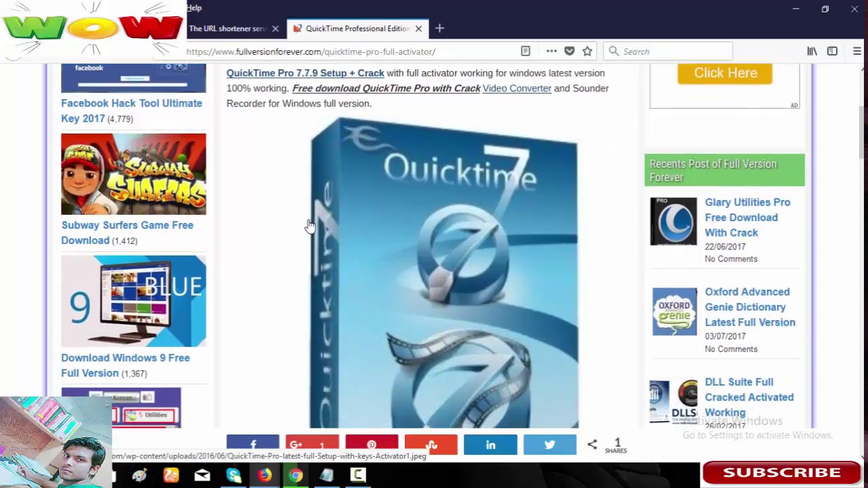This screenshot has height=488, width=868.
Task: Open Facebook Hack Tool Ultimate Key 2017 link
Action: 132,110
